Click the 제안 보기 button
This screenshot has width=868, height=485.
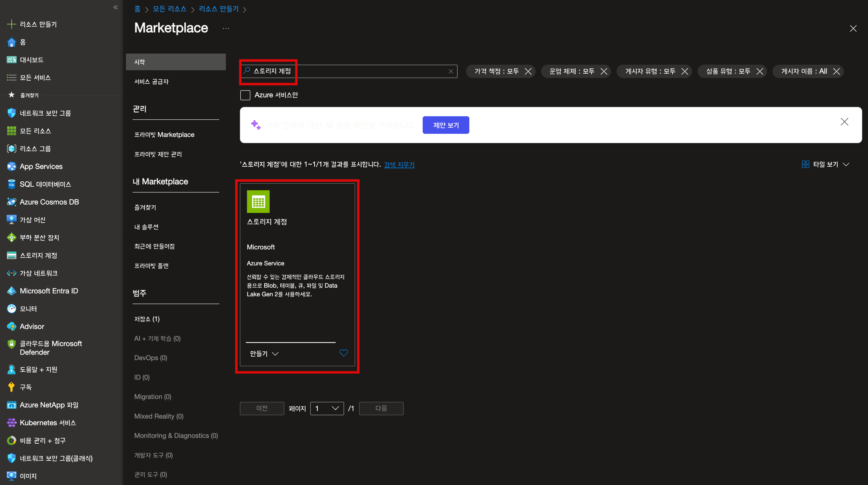click(x=446, y=125)
